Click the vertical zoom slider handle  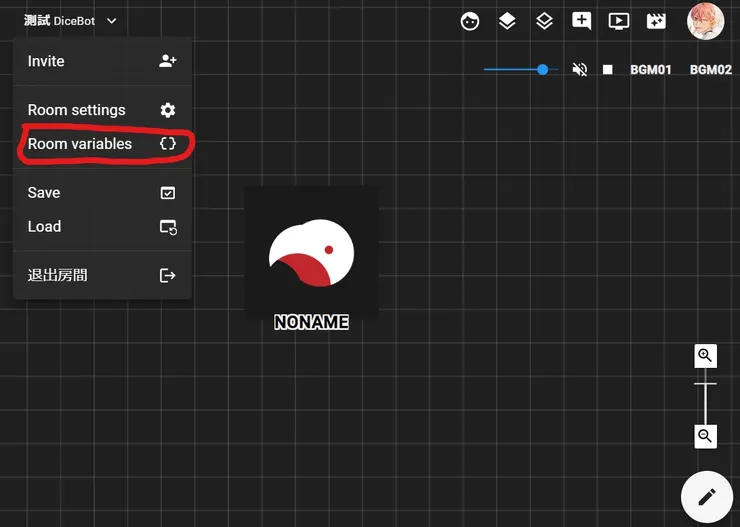point(705,384)
